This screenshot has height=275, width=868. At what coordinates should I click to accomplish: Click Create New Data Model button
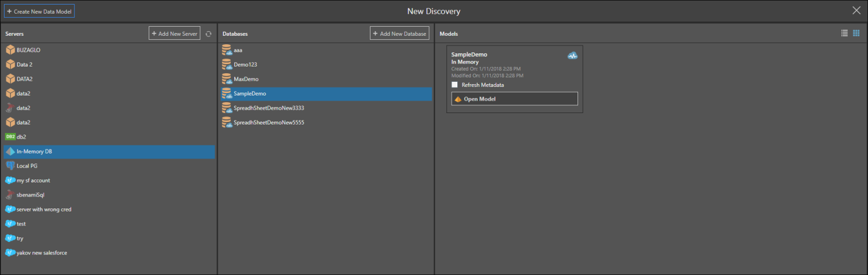(x=40, y=11)
